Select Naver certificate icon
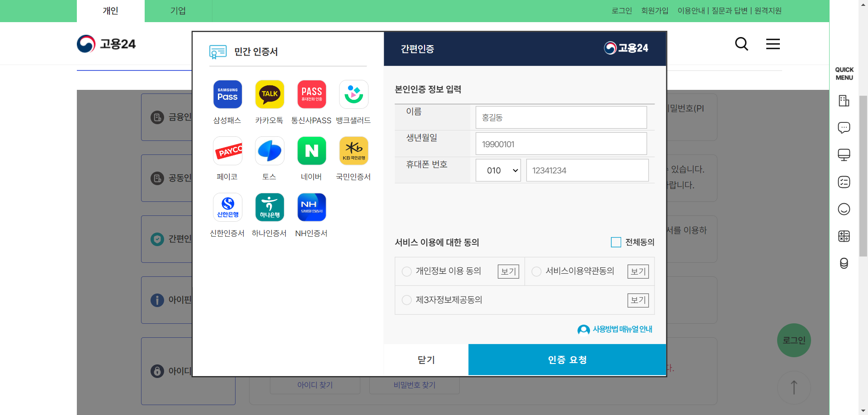The image size is (868, 415). (x=311, y=151)
